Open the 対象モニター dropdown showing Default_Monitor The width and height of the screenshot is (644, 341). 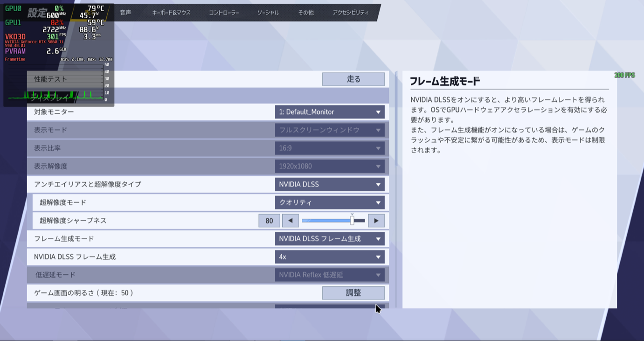pos(330,112)
